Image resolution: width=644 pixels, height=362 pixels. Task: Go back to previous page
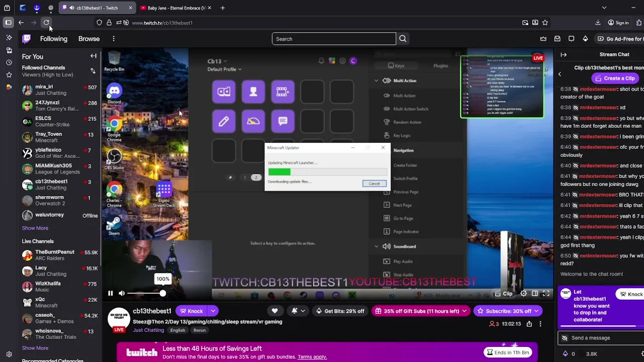21,23
